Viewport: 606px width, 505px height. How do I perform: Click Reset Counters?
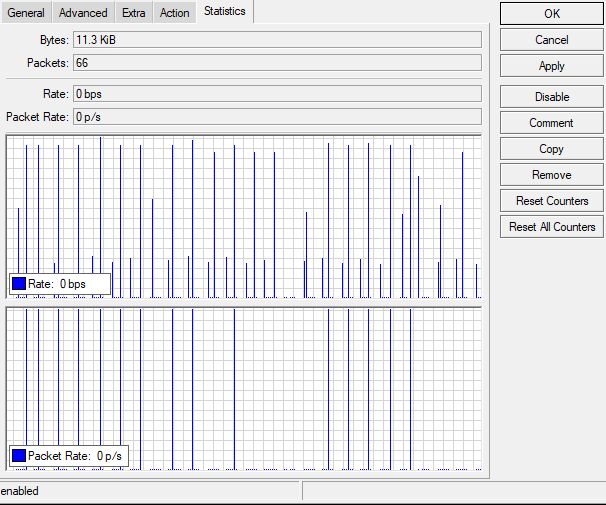click(x=552, y=201)
